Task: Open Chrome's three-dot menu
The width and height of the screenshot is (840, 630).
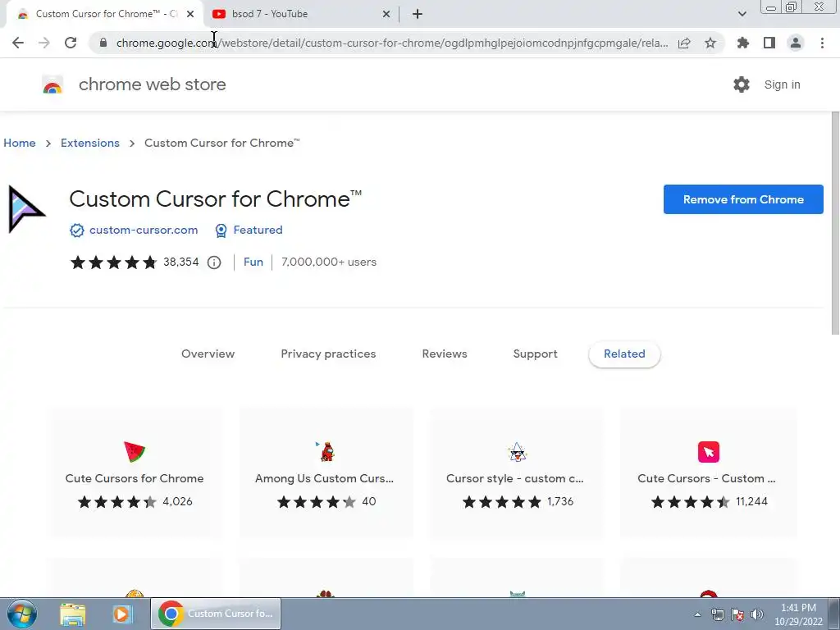Action: [822, 43]
